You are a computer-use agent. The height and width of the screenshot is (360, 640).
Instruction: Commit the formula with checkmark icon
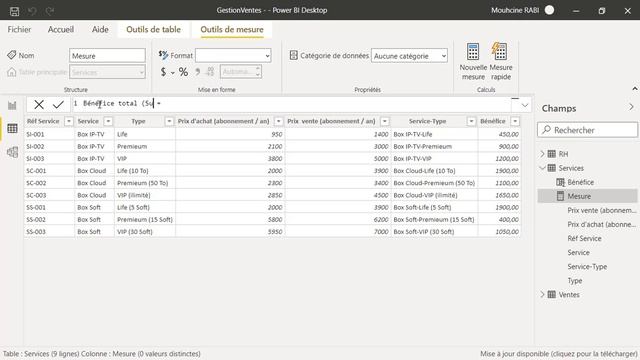click(58, 104)
